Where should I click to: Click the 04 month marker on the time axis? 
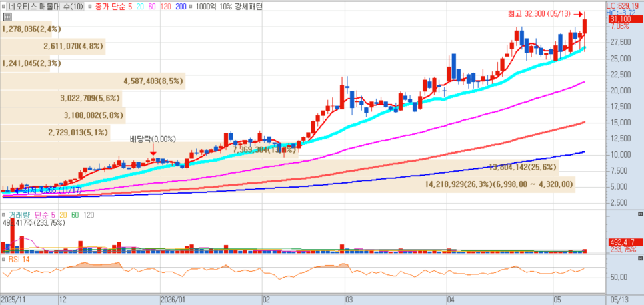coord(451,300)
